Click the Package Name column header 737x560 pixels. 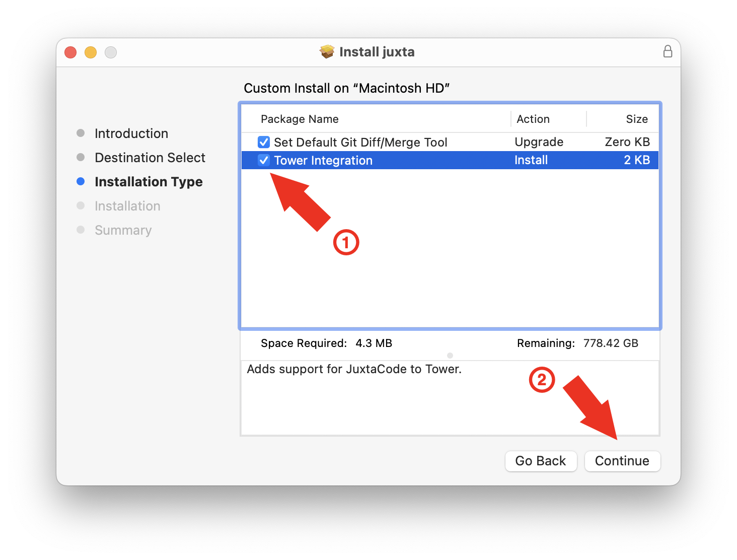(x=300, y=119)
